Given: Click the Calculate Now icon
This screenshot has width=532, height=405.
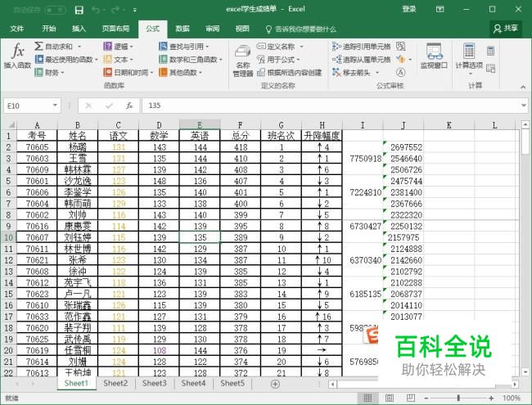Looking at the screenshot, I should coord(490,51).
